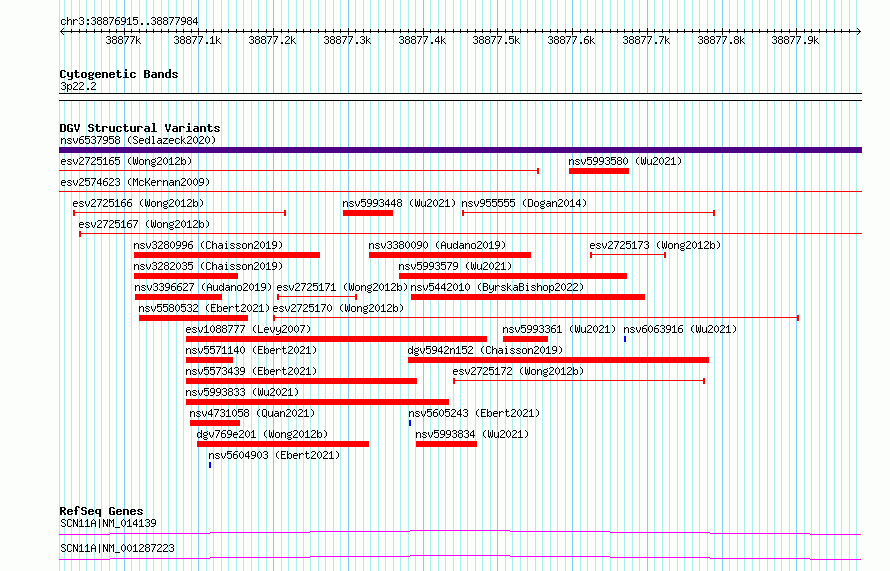This screenshot has width=890, height=571.
Task: Click the ruler's left arrow end
Action: click(x=62, y=31)
